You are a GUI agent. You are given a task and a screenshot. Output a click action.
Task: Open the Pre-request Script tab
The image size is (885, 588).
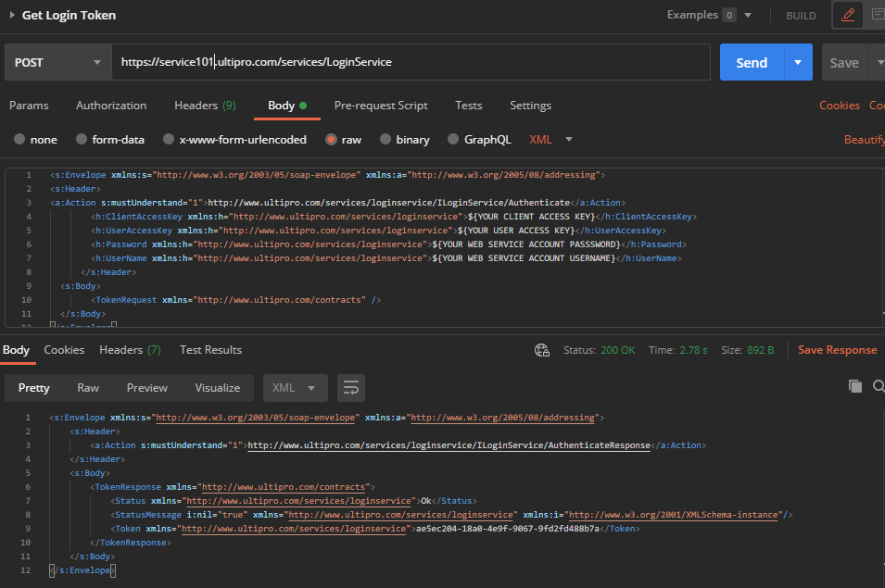pos(381,106)
